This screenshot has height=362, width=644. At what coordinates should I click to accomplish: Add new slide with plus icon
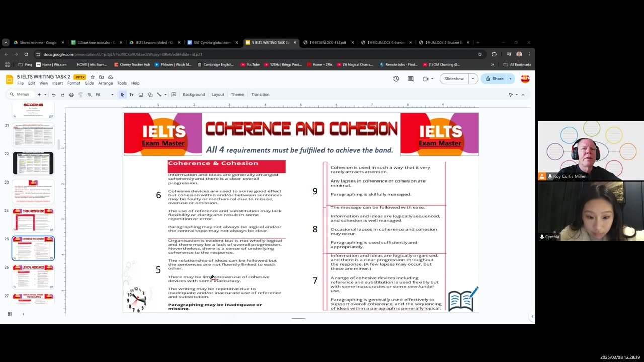(39, 94)
